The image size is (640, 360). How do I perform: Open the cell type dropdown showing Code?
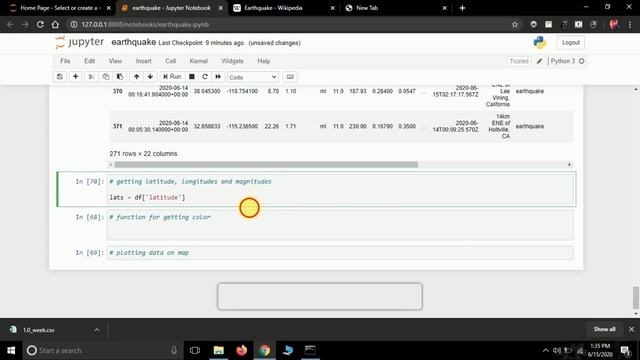tap(253, 77)
